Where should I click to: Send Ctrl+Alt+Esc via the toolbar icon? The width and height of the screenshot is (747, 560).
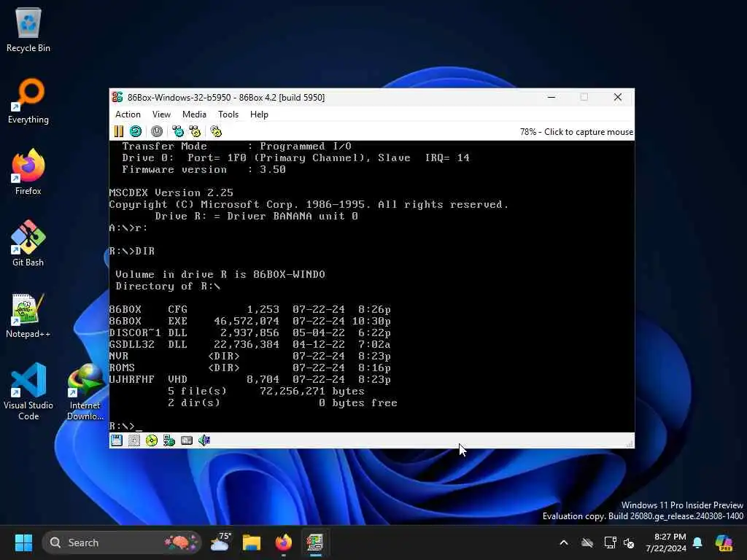(x=195, y=131)
